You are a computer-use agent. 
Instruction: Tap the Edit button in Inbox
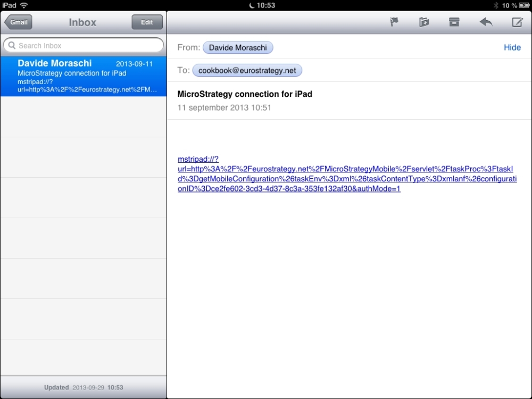pos(147,22)
